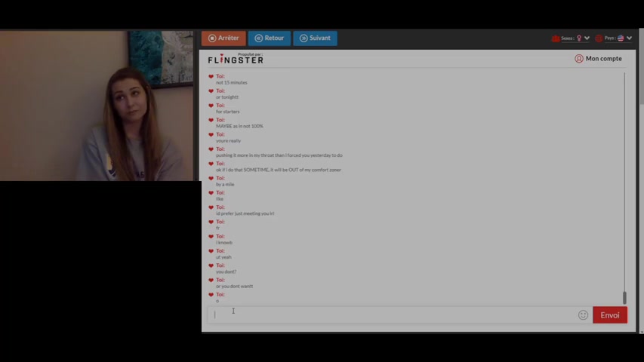
Task: Click heart icon beside "you dont?"
Action: 211,265
